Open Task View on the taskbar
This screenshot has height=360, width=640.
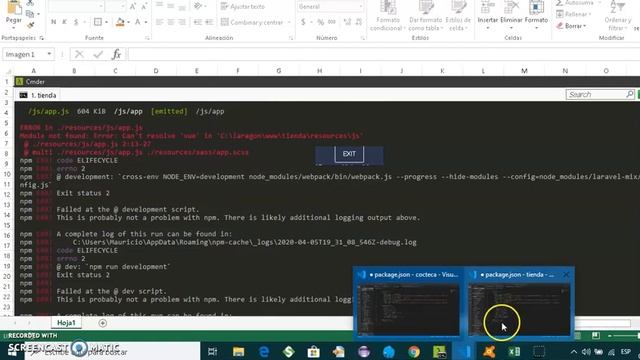click(212, 351)
